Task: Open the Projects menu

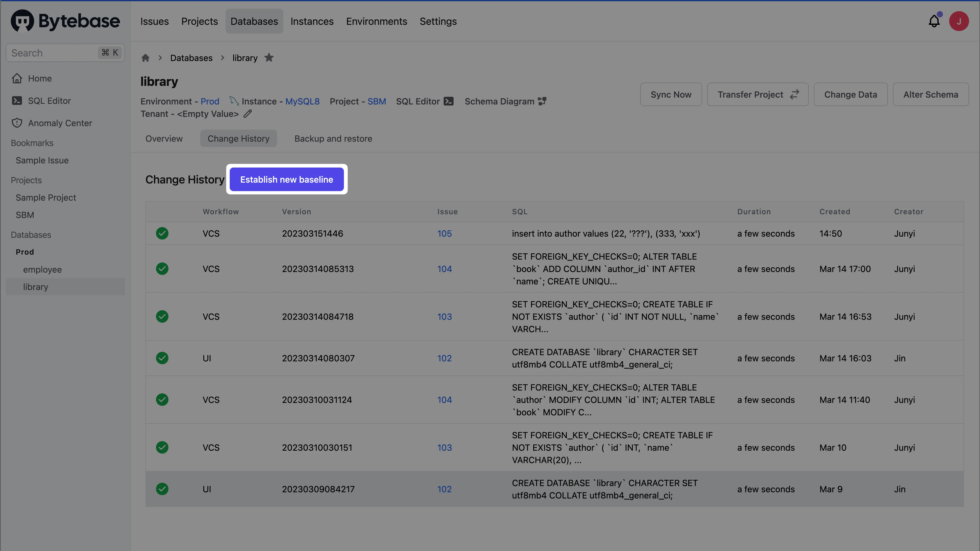Action: tap(199, 21)
